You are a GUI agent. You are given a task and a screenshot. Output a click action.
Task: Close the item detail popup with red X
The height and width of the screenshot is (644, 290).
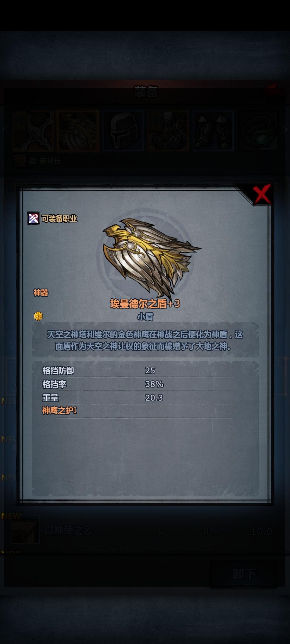[x=262, y=194]
